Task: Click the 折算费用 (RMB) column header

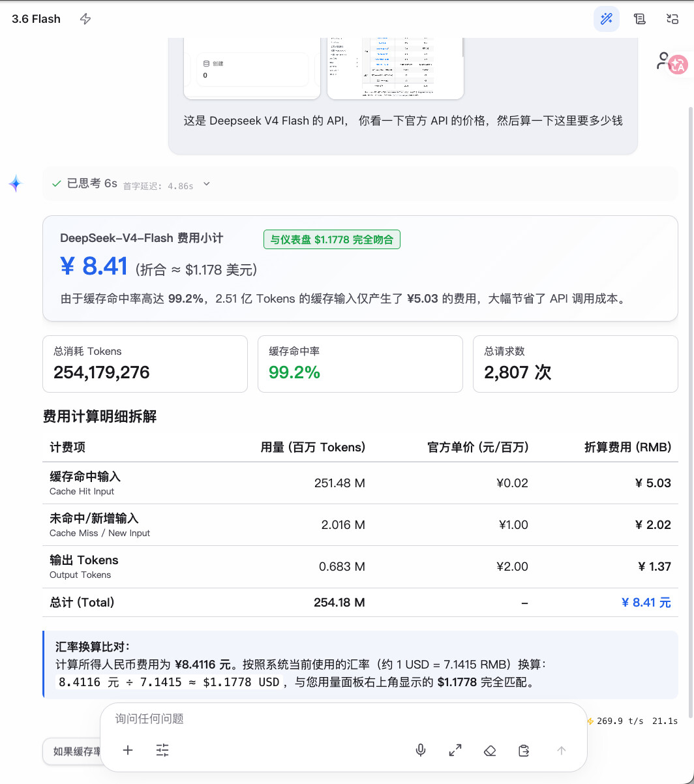Action: tap(627, 447)
